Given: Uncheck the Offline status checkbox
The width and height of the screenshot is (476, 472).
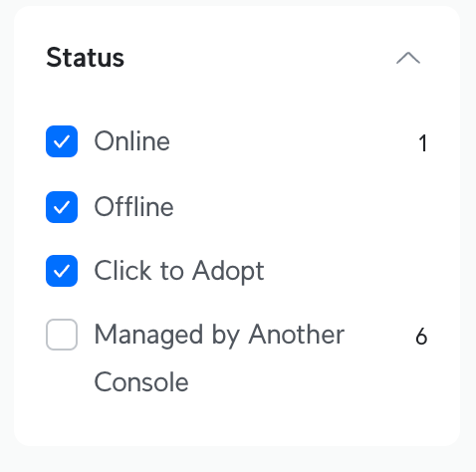Looking at the screenshot, I should (x=62, y=207).
